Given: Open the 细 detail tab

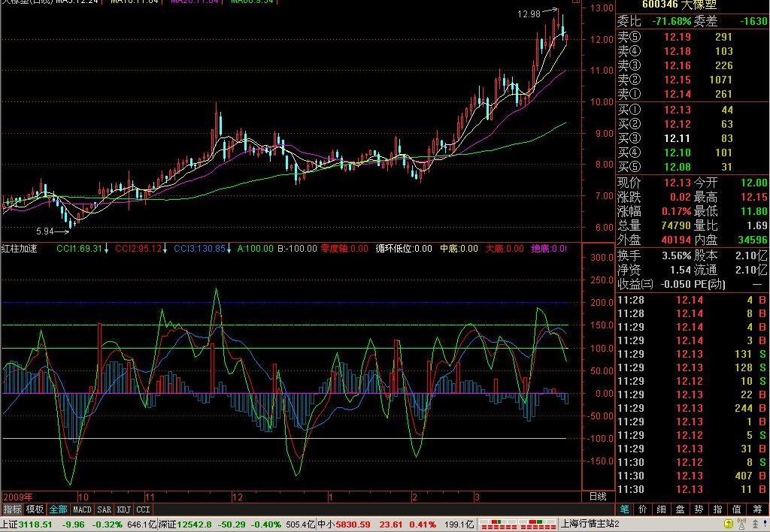Looking at the screenshot, I should click(x=662, y=509).
